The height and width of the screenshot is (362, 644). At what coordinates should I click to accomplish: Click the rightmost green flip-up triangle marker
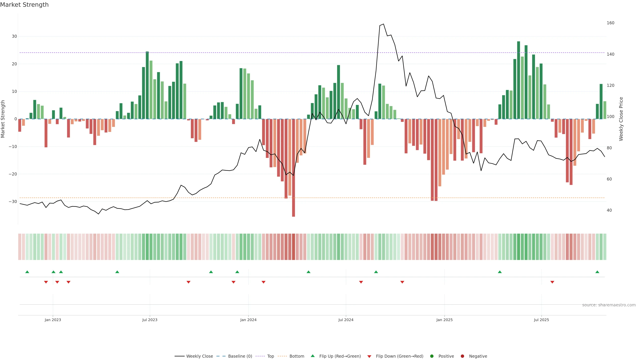(x=597, y=272)
